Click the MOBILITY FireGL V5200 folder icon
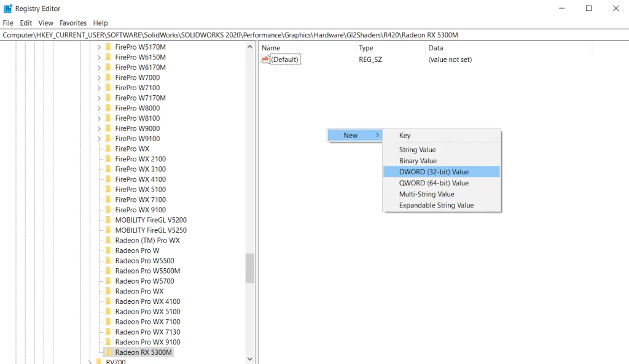 tap(108, 220)
